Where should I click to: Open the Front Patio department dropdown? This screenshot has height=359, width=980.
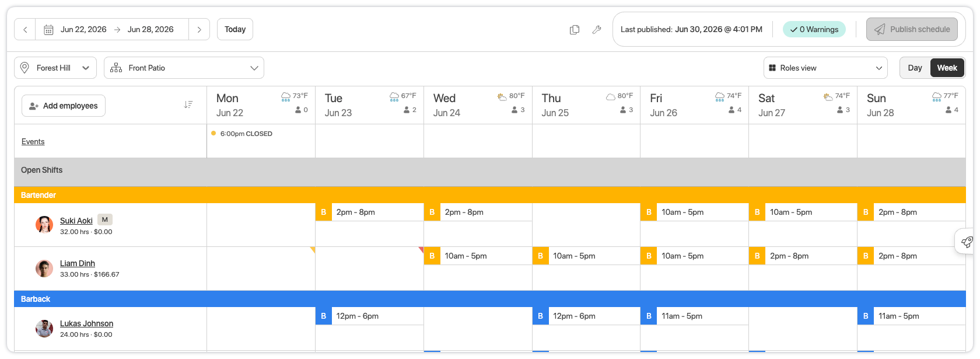point(184,68)
